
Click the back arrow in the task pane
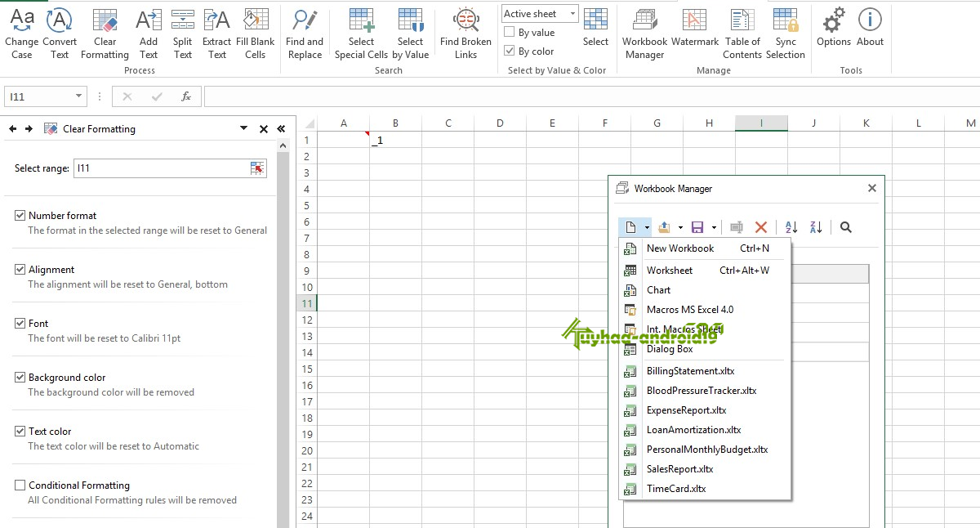[12, 128]
